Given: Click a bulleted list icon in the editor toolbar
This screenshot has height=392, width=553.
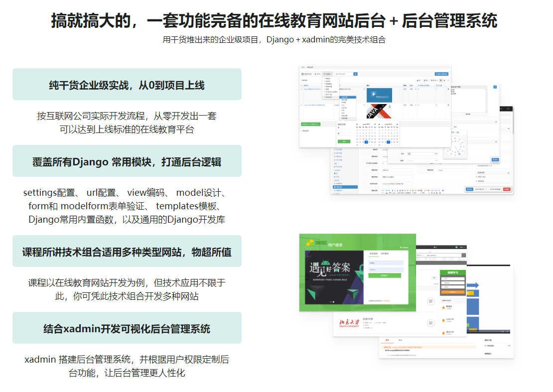Looking at the screenshot, I should (x=431, y=190).
